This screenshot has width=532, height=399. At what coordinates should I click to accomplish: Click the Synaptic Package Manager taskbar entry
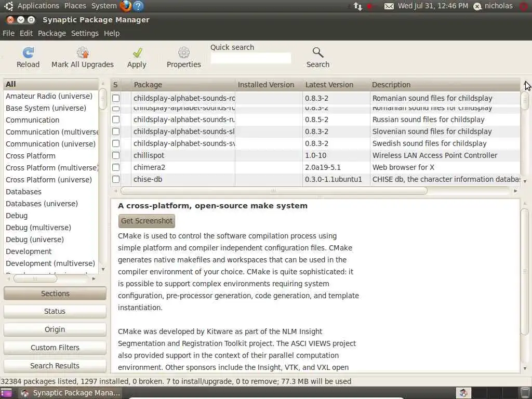pos(70,393)
